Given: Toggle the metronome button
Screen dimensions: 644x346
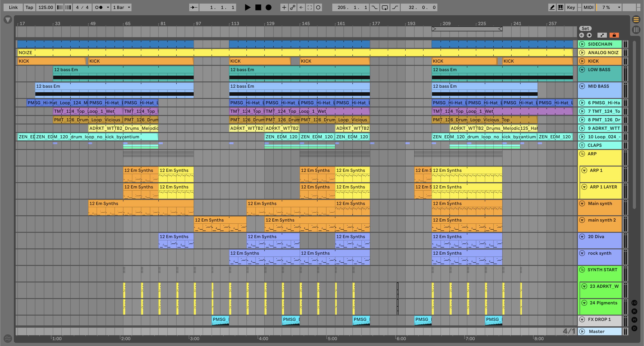Looking at the screenshot, I should [x=99, y=8].
